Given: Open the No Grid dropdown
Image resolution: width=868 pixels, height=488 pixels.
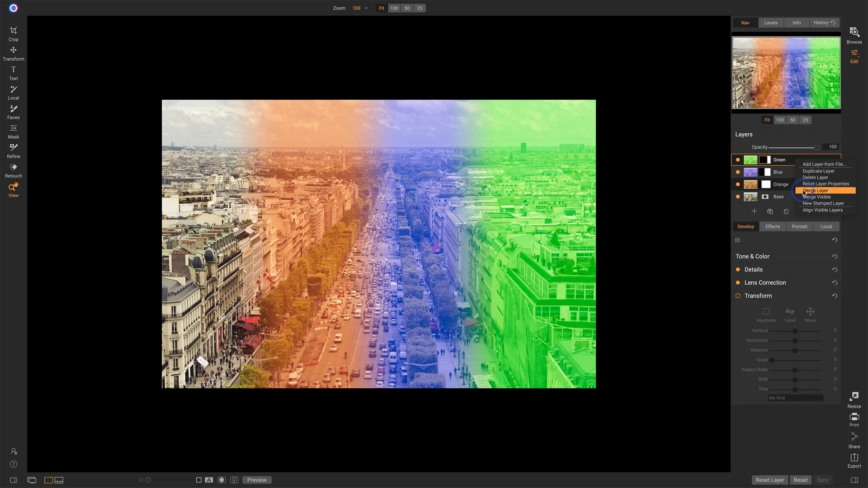Looking at the screenshot, I should [x=795, y=398].
